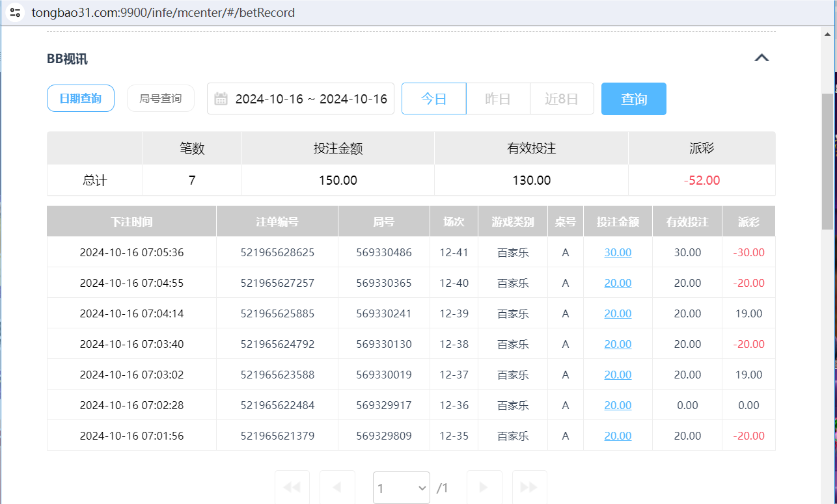Viewport: 837px width, 504px height.
Task: Open the calendar icon in date picker
Action: 220,98
